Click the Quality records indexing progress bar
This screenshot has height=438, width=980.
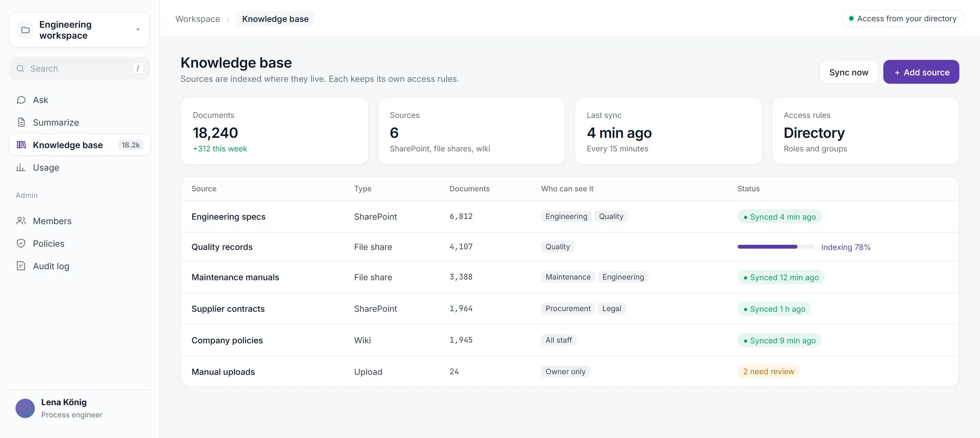tap(776, 247)
